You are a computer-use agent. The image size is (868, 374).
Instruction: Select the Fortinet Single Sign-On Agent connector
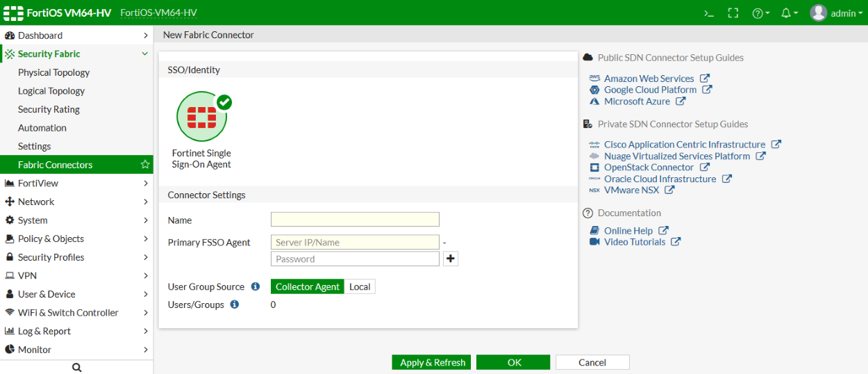pyautogui.click(x=202, y=131)
